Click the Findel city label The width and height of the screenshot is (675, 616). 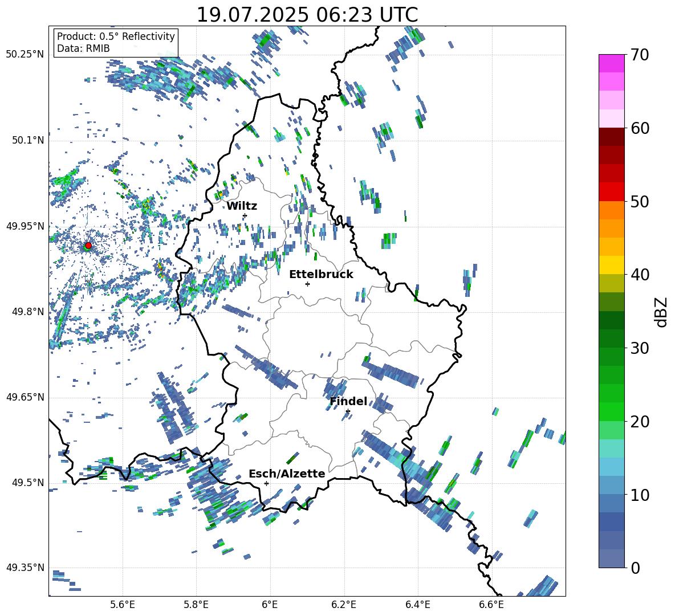(348, 401)
